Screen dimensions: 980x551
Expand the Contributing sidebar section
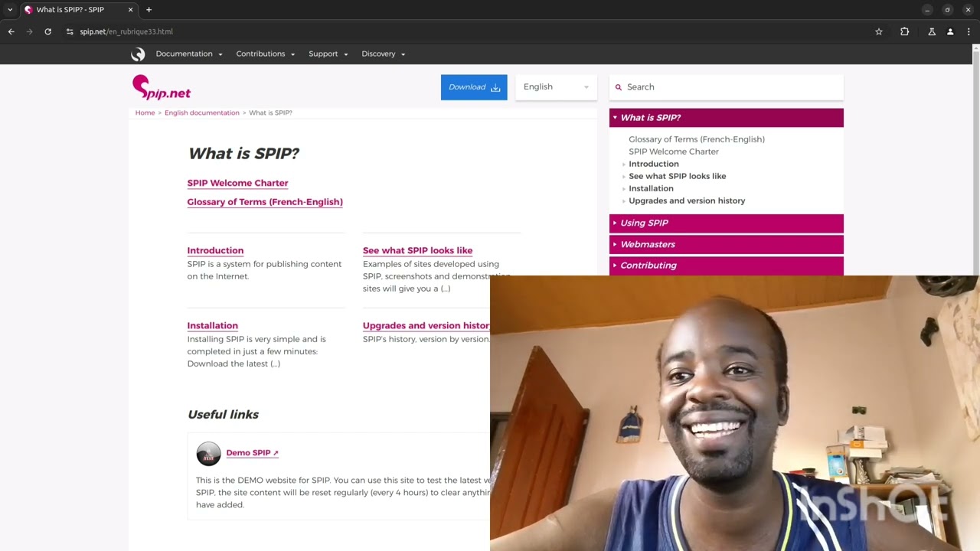coord(727,266)
